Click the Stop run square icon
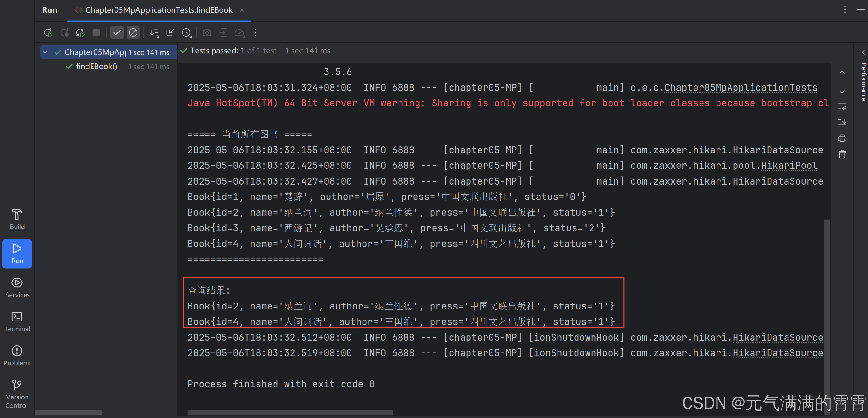The image size is (868, 418). 96,33
